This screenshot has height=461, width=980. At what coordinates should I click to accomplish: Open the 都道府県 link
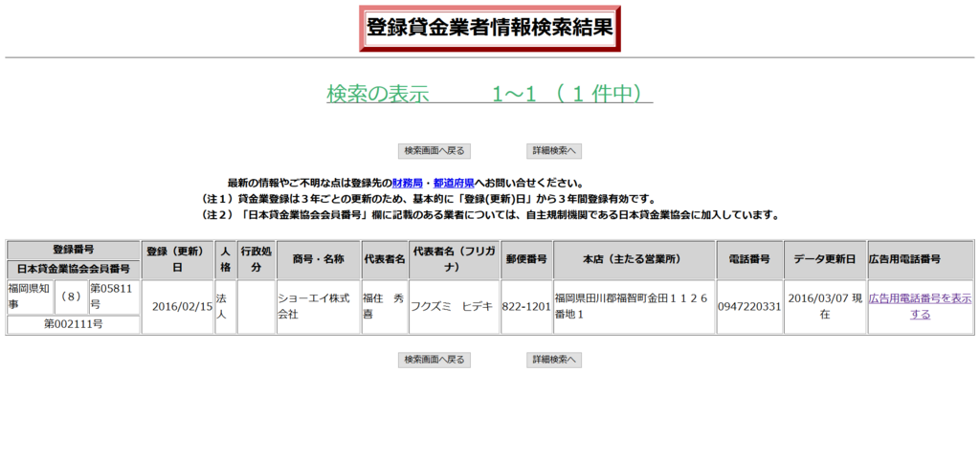tap(454, 184)
